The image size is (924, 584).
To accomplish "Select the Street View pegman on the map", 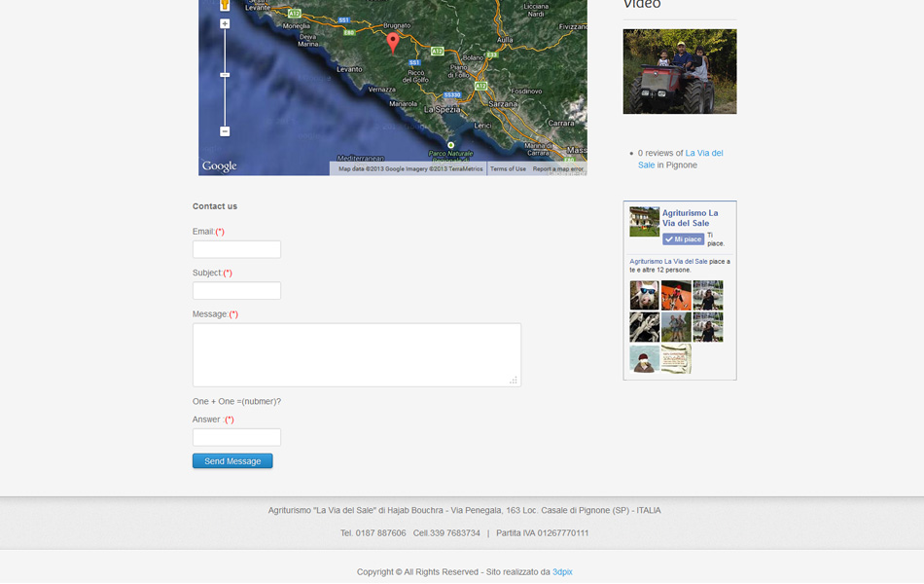I will click(225, 5).
